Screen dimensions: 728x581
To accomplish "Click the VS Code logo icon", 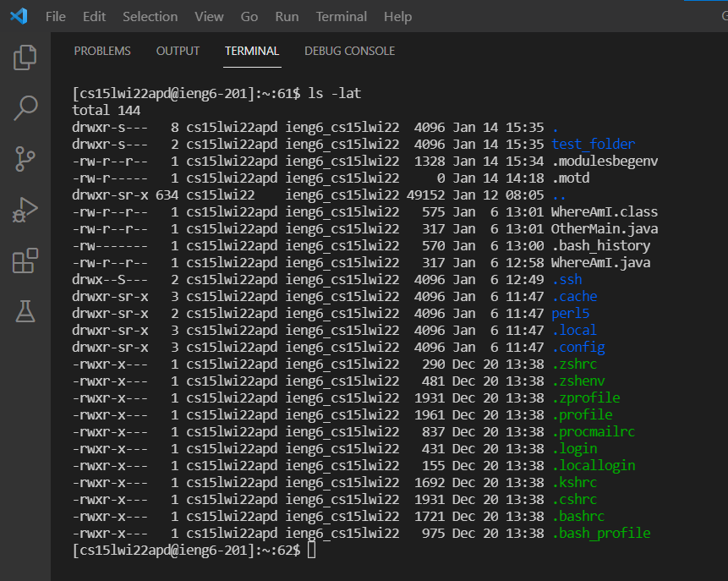I will coord(16,16).
